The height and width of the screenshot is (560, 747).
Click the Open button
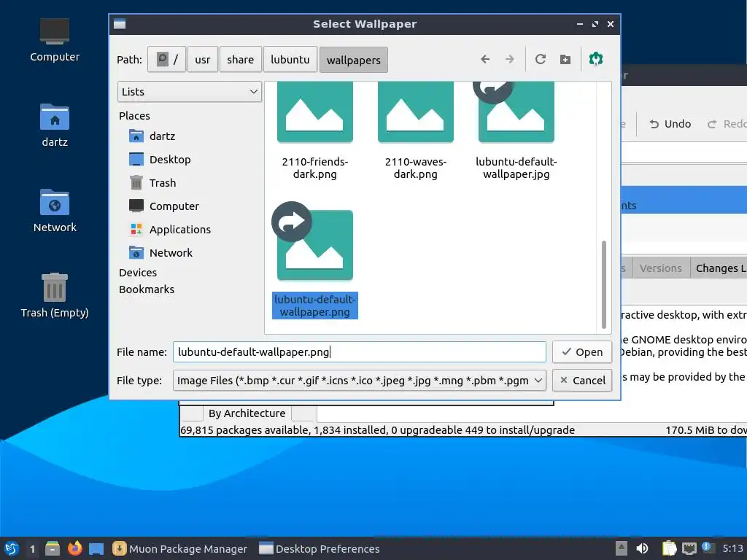pyautogui.click(x=581, y=352)
